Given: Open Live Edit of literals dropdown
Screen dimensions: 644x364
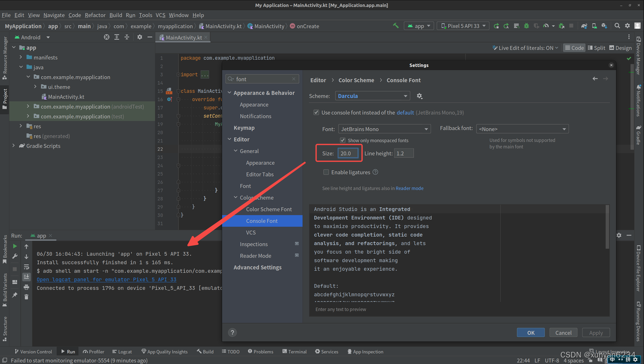Looking at the screenshot, I should (x=525, y=48).
